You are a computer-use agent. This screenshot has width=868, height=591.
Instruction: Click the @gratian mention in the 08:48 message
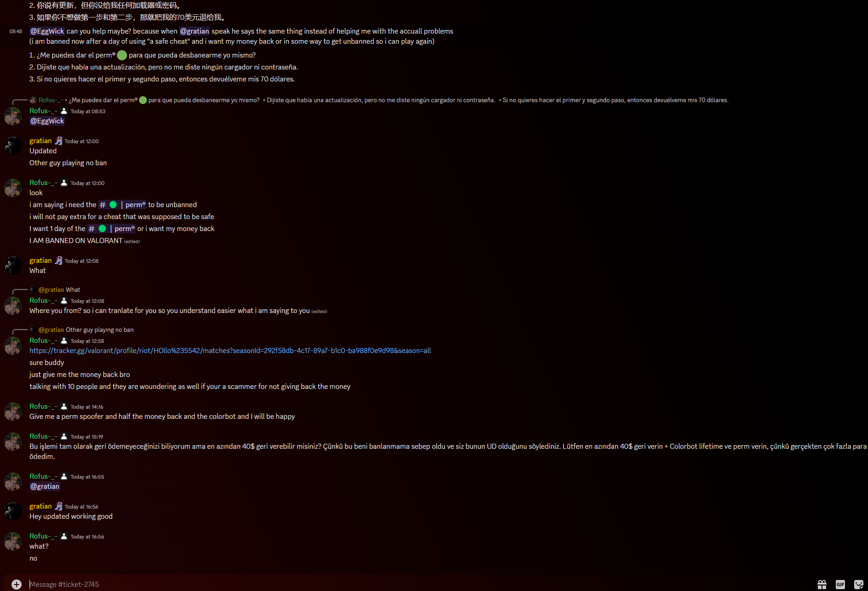194,31
